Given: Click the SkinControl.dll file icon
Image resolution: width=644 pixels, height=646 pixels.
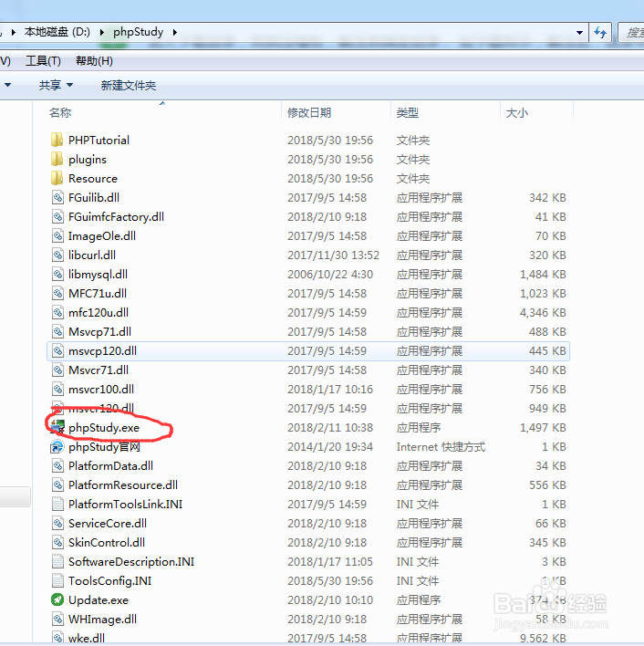Looking at the screenshot, I should coord(57,542).
